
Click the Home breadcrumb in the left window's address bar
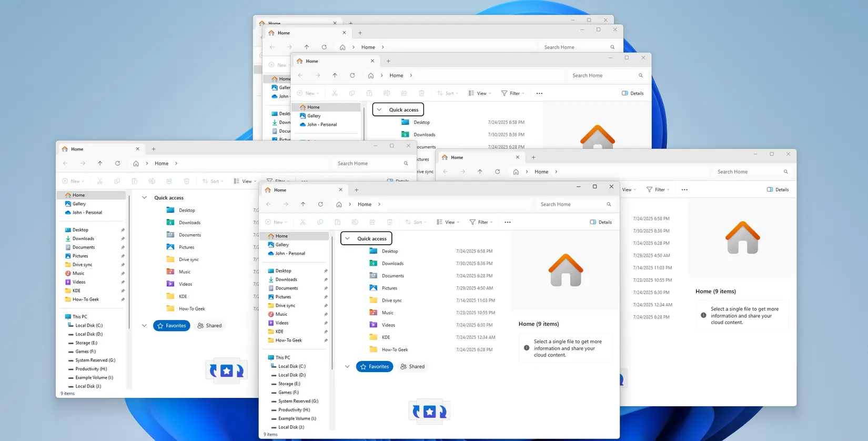(x=162, y=163)
